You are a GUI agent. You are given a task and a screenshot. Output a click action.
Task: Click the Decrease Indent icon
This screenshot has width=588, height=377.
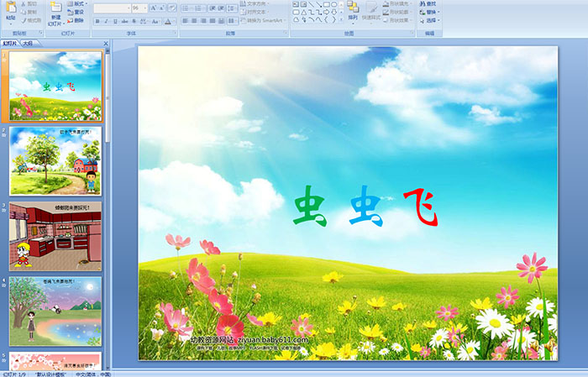coord(213,8)
